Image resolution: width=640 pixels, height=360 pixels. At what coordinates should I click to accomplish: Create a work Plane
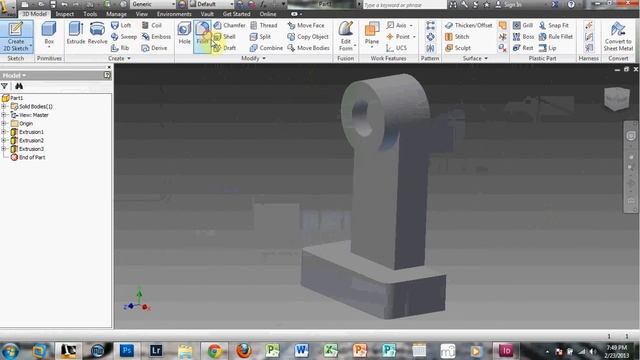(372, 34)
